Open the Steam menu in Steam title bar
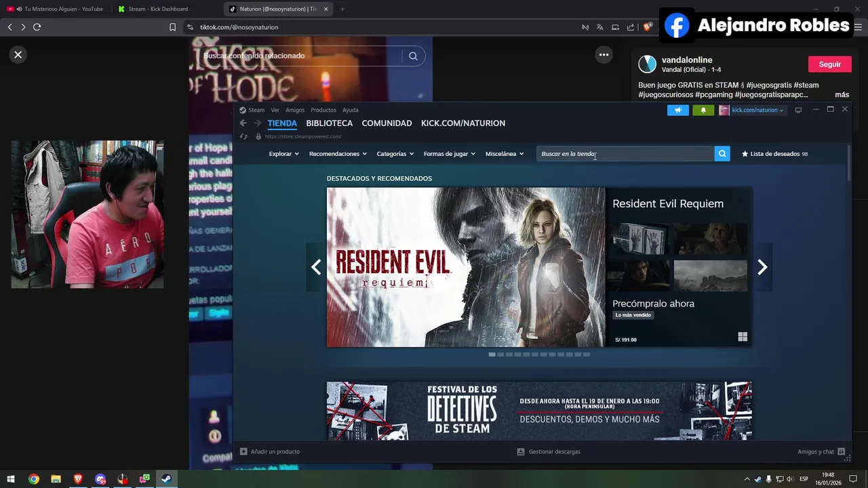Viewport: 868px width, 488px height. [252, 110]
